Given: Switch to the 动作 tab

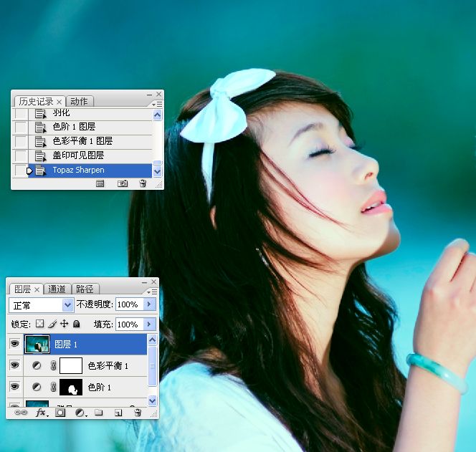Looking at the screenshot, I should tap(79, 101).
